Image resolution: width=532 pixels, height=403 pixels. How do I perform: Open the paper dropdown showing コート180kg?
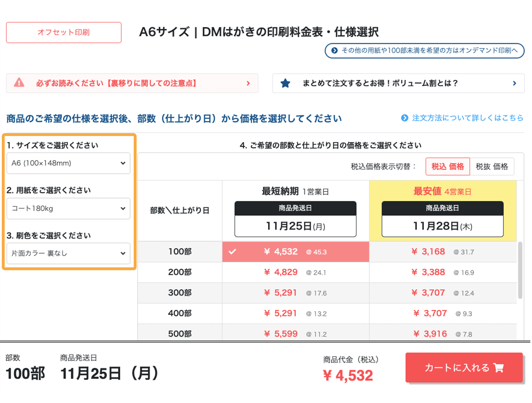click(x=68, y=208)
